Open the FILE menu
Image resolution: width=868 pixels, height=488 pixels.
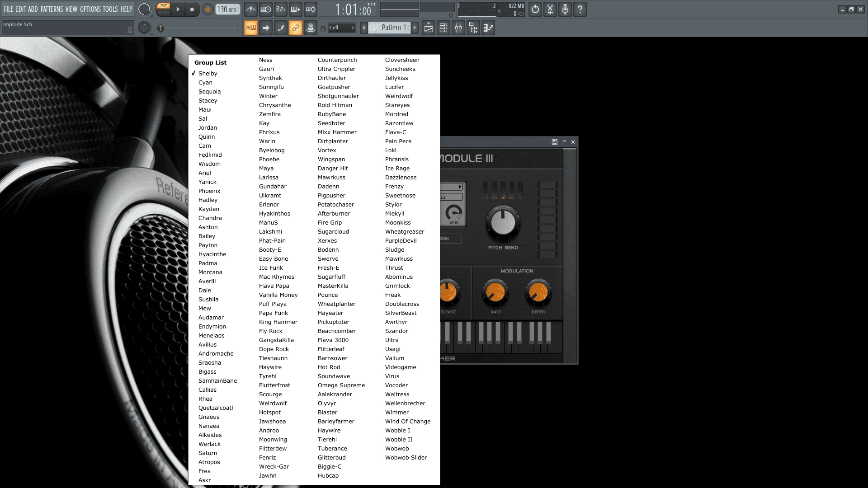pyautogui.click(x=9, y=9)
